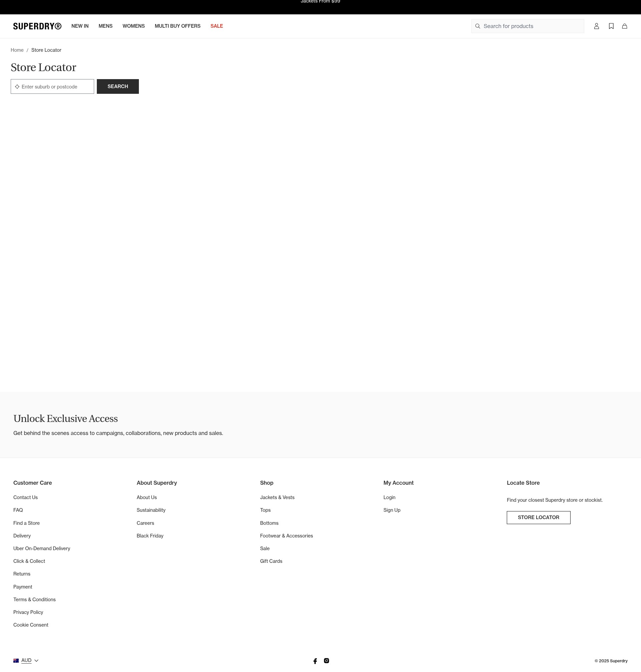The image size is (641, 672).
Task: Open Returns footer link
Action: tap(22, 574)
